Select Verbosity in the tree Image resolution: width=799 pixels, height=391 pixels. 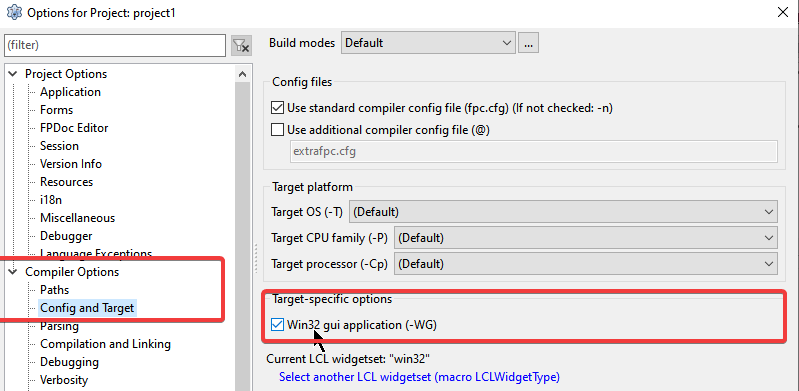click(x=64, y=380)
